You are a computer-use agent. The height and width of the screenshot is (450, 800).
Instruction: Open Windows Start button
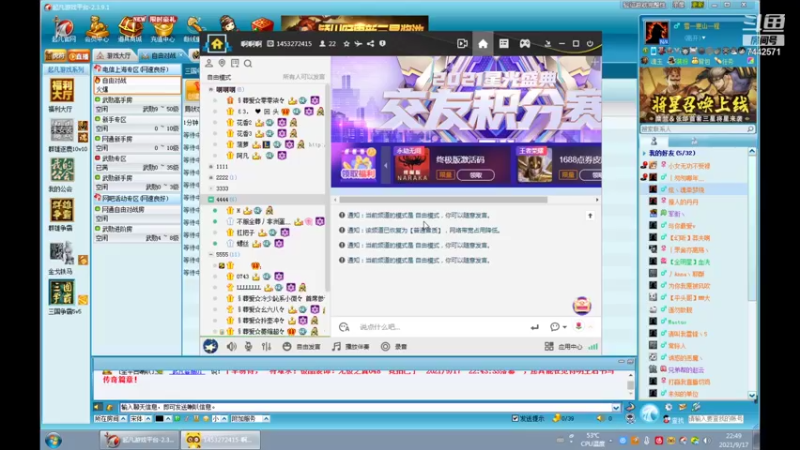(x=54, y=440)
